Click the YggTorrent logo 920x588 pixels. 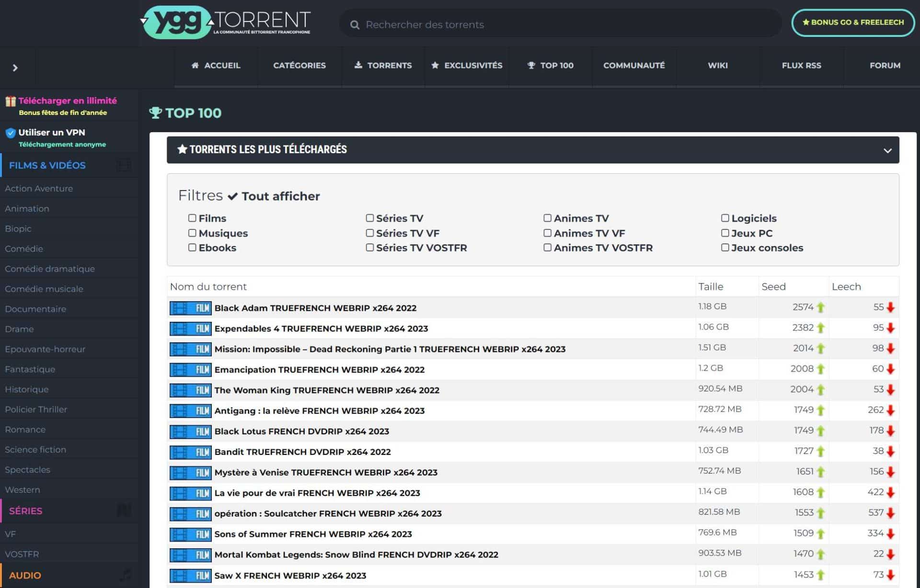point(226,22)
